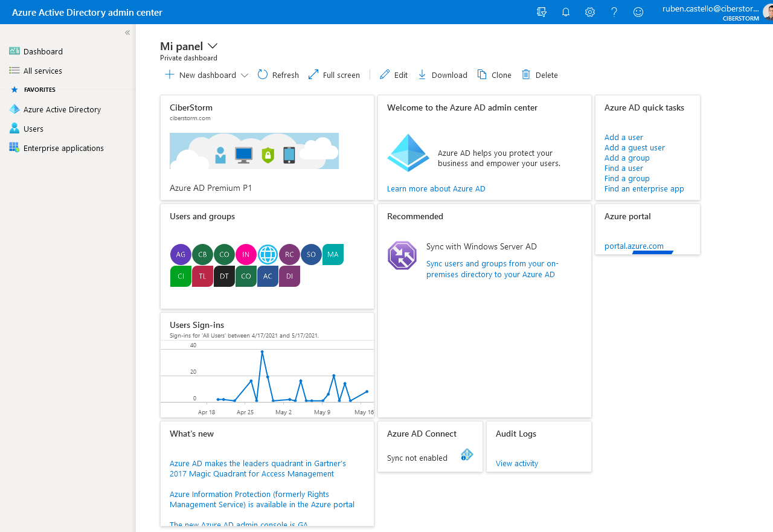The image size is (773, 532).
Task: Click Add a user quick task
Action: pyautogui.click(x=624, y=137)
